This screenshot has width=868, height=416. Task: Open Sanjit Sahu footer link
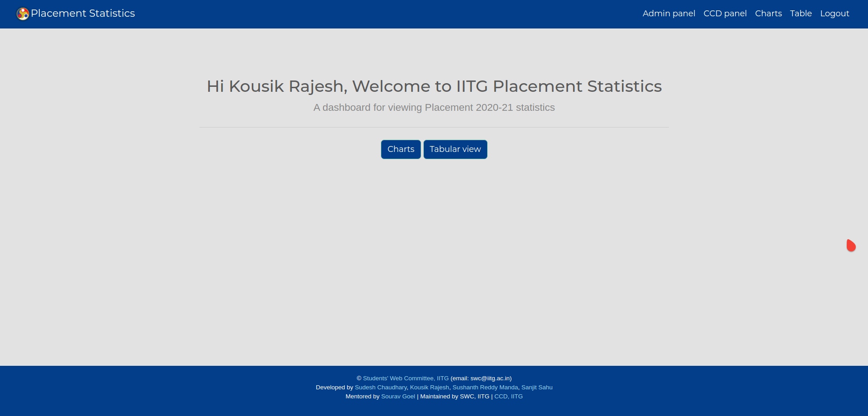point(537,388)
